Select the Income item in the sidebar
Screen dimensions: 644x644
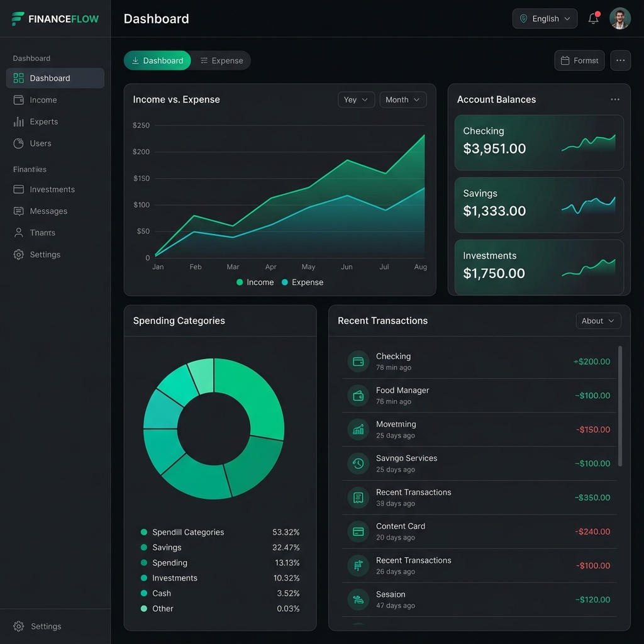43,99
